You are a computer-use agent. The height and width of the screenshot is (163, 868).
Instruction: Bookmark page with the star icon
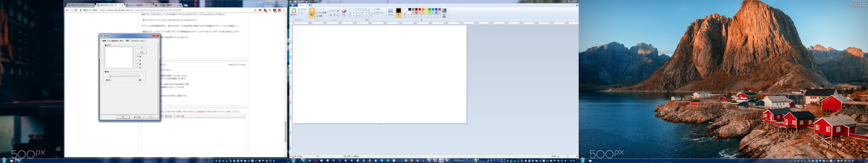[x=255, y=10]
